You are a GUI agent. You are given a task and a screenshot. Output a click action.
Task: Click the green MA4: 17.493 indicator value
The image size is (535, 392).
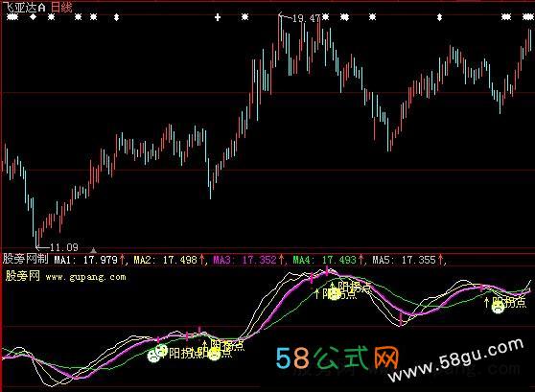coord(324,260)
